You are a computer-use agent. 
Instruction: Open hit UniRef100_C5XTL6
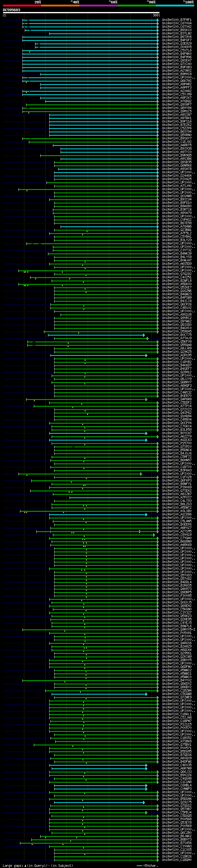point(177,50)
